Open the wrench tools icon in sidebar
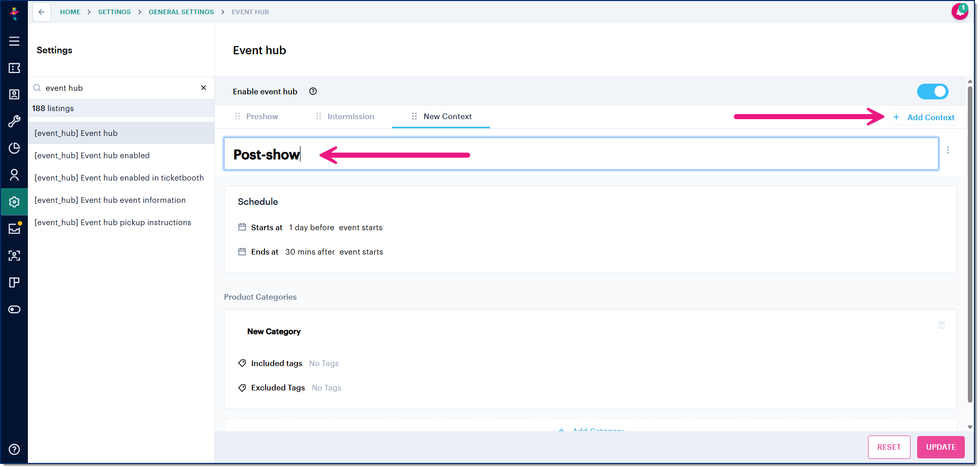 point(14,121)
